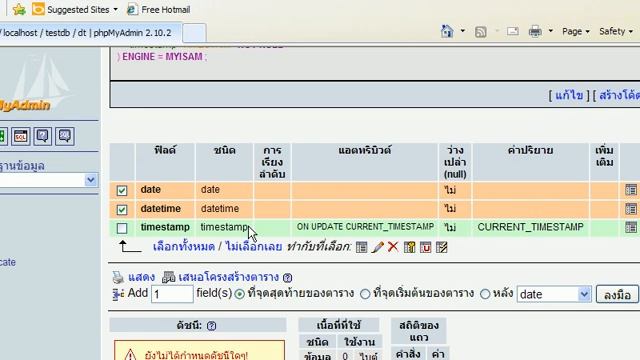Expand the Print dropdown arrow
Viewport: 640px width, 360px height.
click(550, 31)
